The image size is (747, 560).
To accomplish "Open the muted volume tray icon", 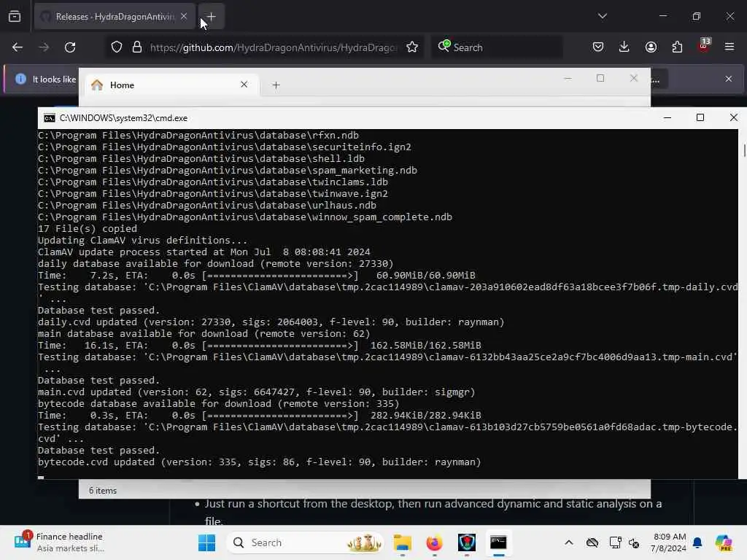I will click(x=634, y=542).
